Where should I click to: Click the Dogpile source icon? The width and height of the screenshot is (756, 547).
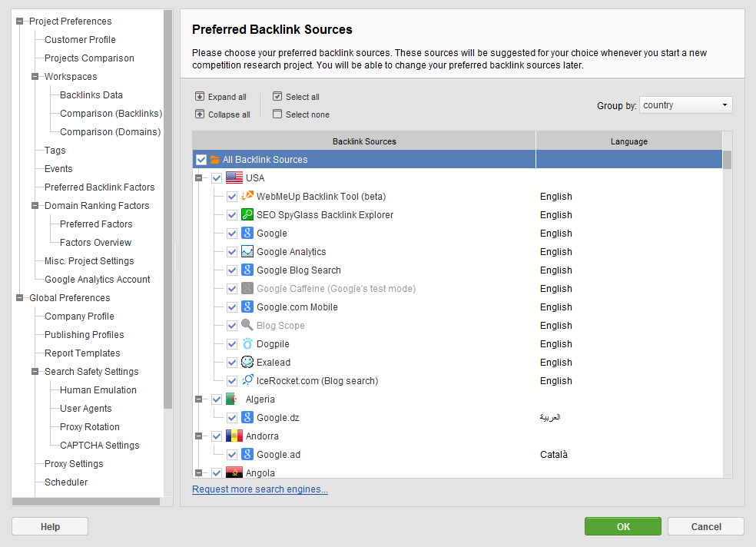click(247, 343)
